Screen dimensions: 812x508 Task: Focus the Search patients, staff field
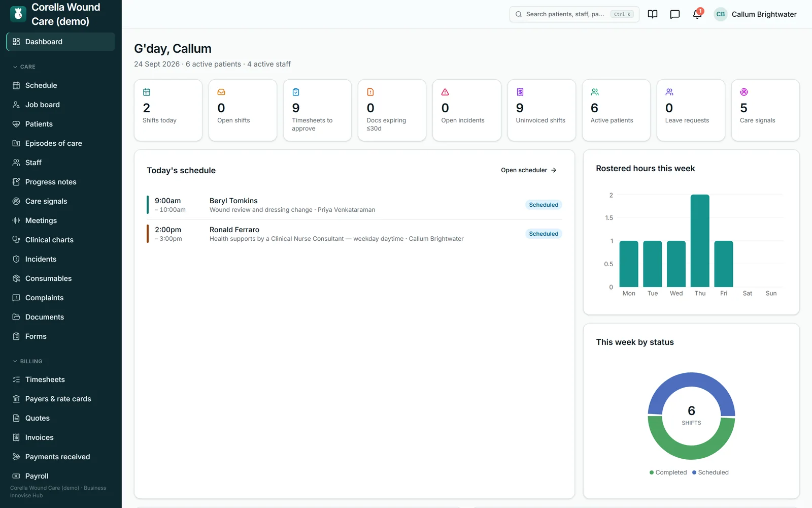point(574,14)
